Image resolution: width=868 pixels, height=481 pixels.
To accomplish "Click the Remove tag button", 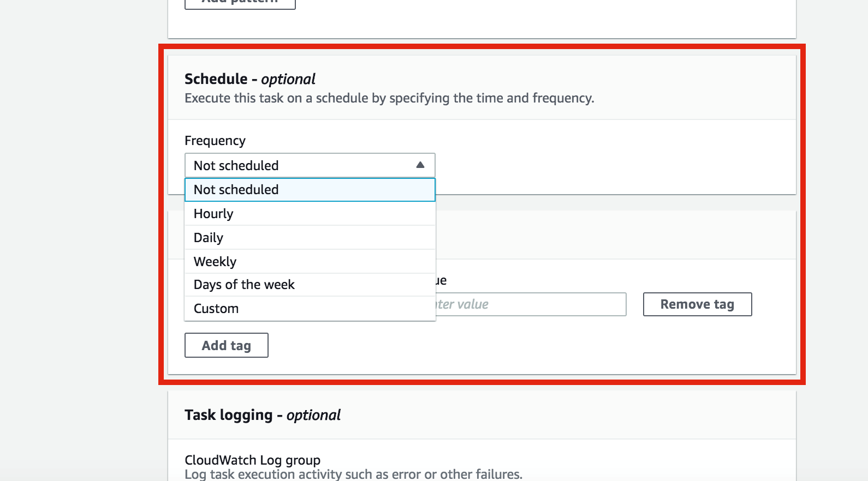I will (697, 304).
